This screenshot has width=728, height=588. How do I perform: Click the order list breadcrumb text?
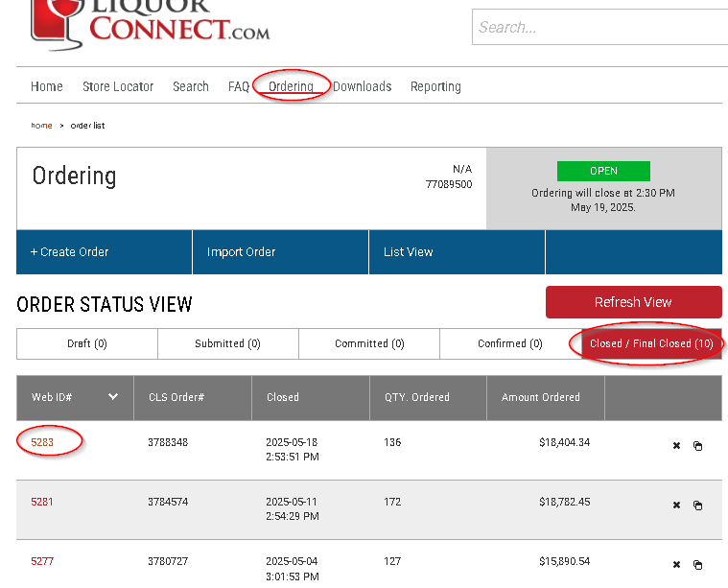pos(87,126)
